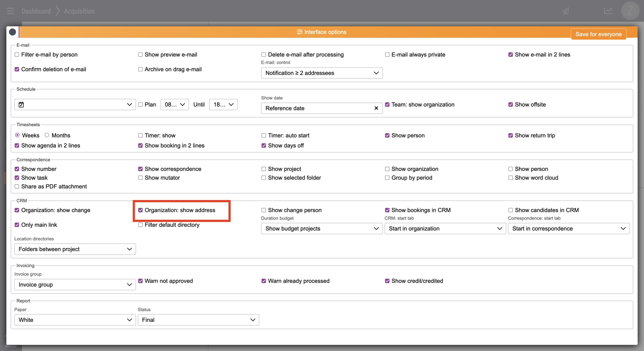This screenshot has height=351, width=644.
Task: Open the E-mail control notification dropdown
Action: pyautogui.click(x=321, y=73)
